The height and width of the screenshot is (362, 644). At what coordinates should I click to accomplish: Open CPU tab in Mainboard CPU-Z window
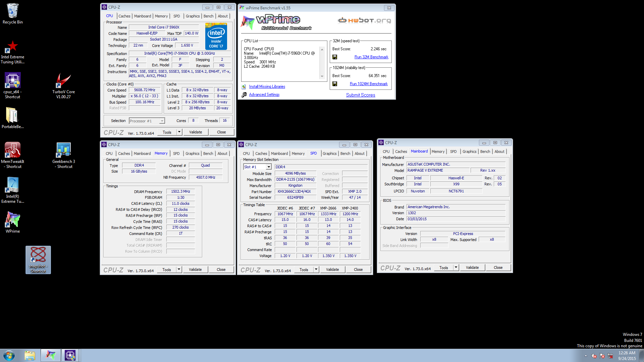point(386,152)
